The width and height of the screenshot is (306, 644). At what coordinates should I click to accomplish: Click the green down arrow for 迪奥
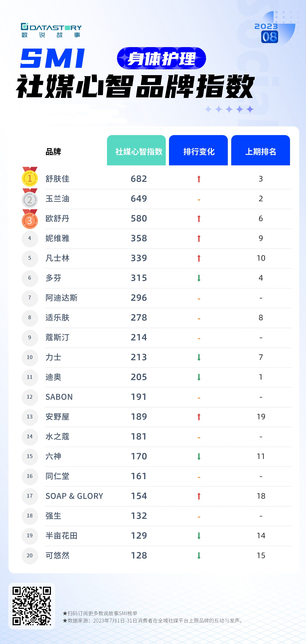[199, 377]
